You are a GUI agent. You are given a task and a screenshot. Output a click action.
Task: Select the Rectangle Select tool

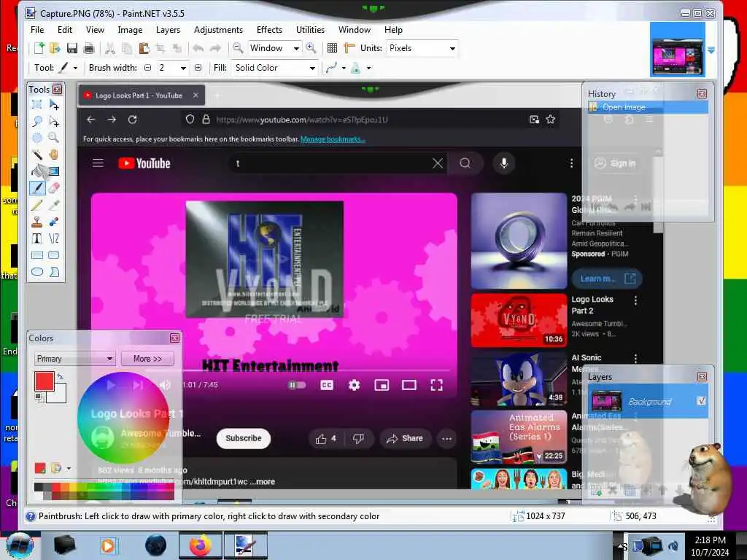coord(36,104)
